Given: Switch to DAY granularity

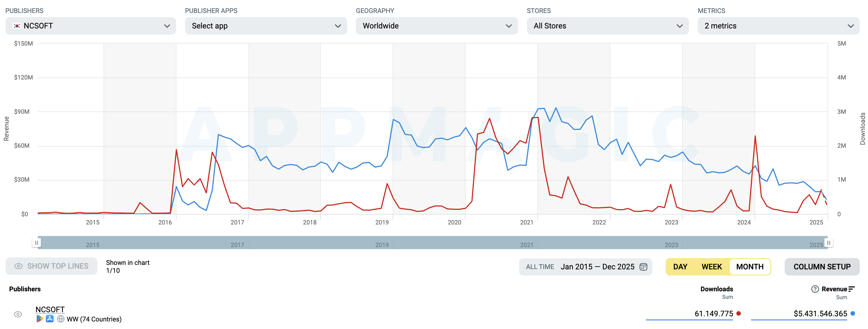Looking at the screenshot, I should (x=680, y=267).
